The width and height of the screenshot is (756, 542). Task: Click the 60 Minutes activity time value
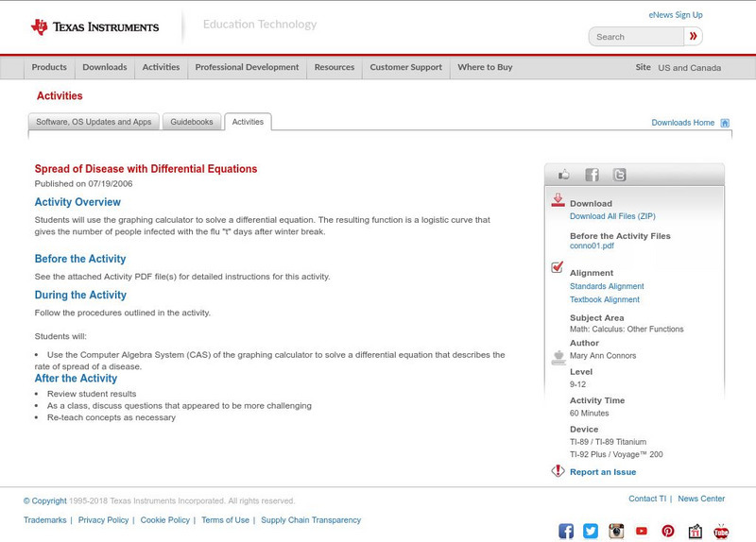click(589, 414)
